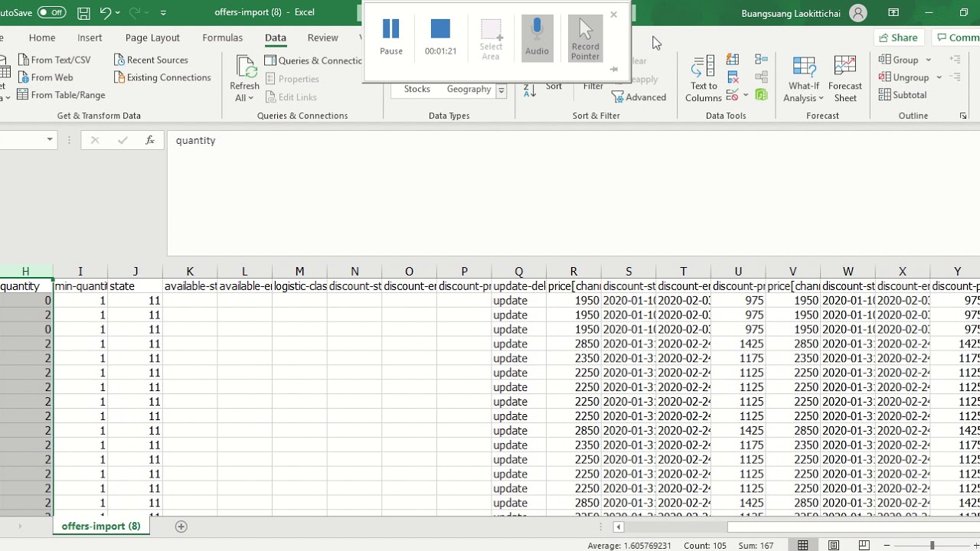Show Queries & Connections pane
Image resolution: width=980 pixels, height=551 pixels.
coord(313,60)
